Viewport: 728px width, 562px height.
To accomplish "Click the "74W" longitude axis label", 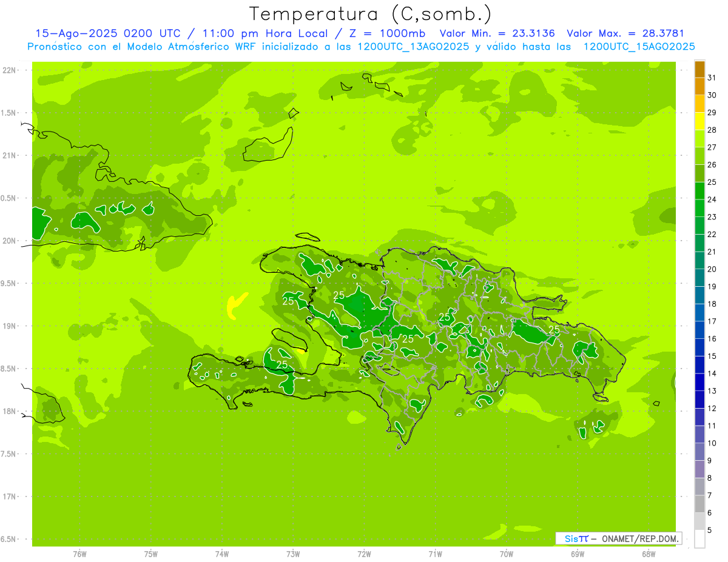I will tap(222, 554).
